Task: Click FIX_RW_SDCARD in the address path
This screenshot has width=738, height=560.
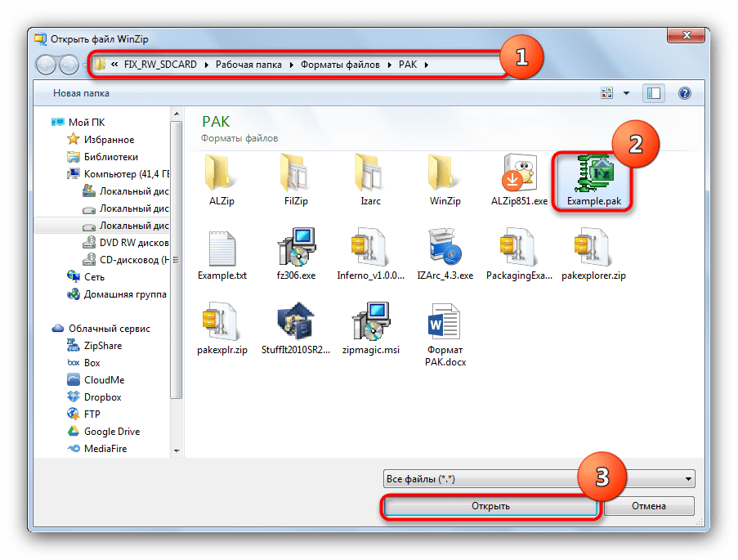Action: pos(160,65)
